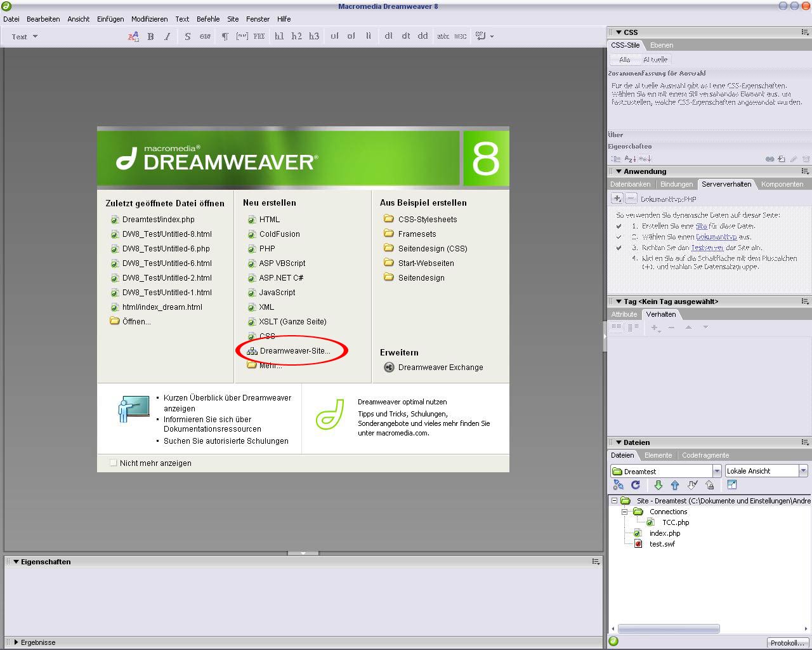Click the h3 heading toolbar icon
812x650 pixels.
coord(314,36)
